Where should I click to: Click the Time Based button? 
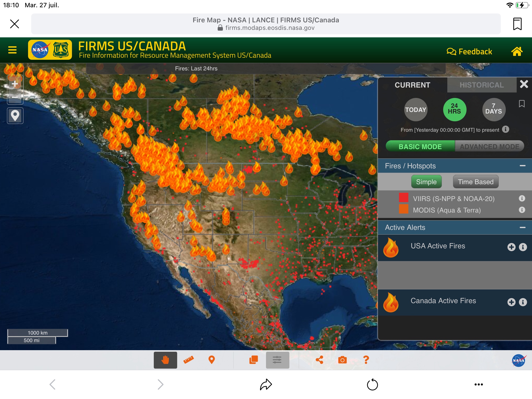[475, 182]
